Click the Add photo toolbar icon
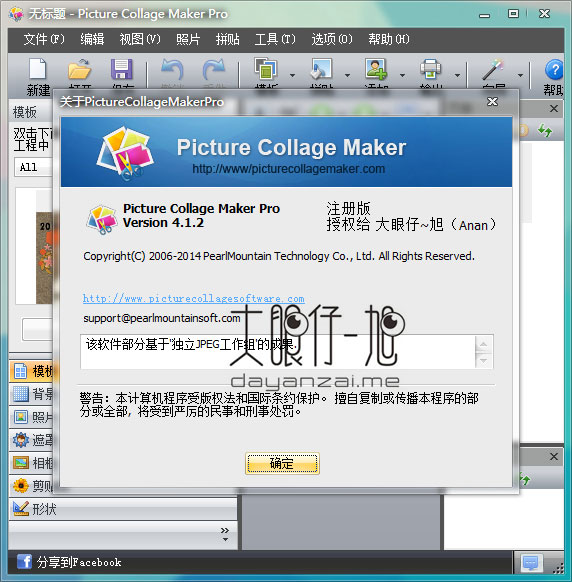 [x=375, y=69]
